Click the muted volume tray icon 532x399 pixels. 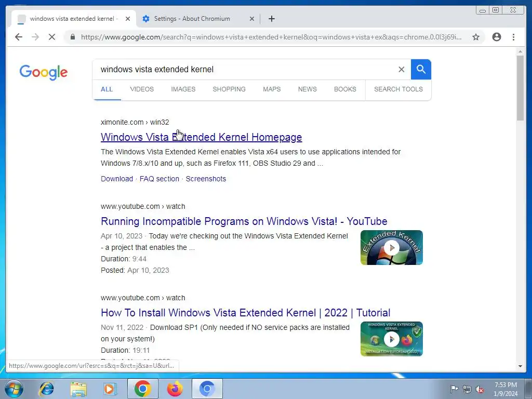pos(480,389)
